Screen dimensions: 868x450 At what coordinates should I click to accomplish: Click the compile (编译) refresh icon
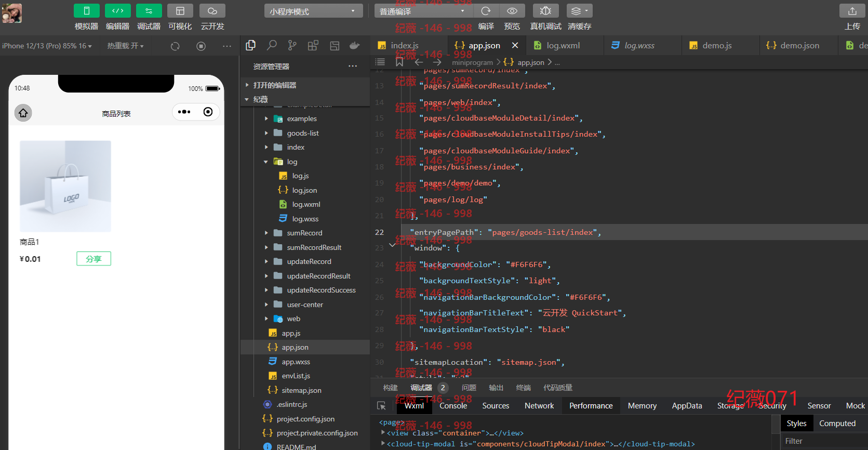486,11
